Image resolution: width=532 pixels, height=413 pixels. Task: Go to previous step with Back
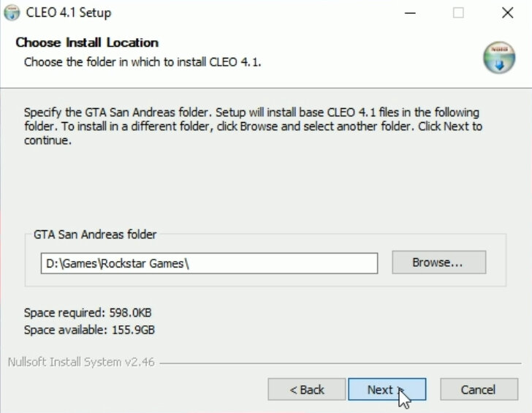[x=307, y=390]
